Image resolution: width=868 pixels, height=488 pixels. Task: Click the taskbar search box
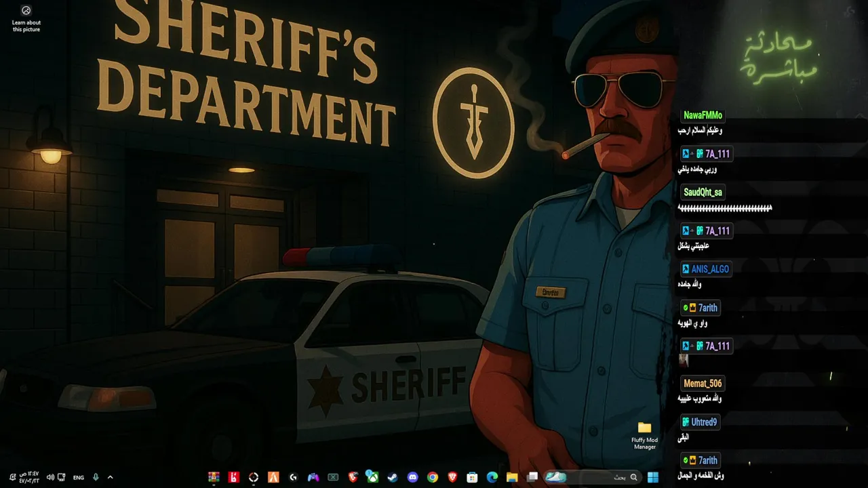pyautogui.click(x=593, y=477)
